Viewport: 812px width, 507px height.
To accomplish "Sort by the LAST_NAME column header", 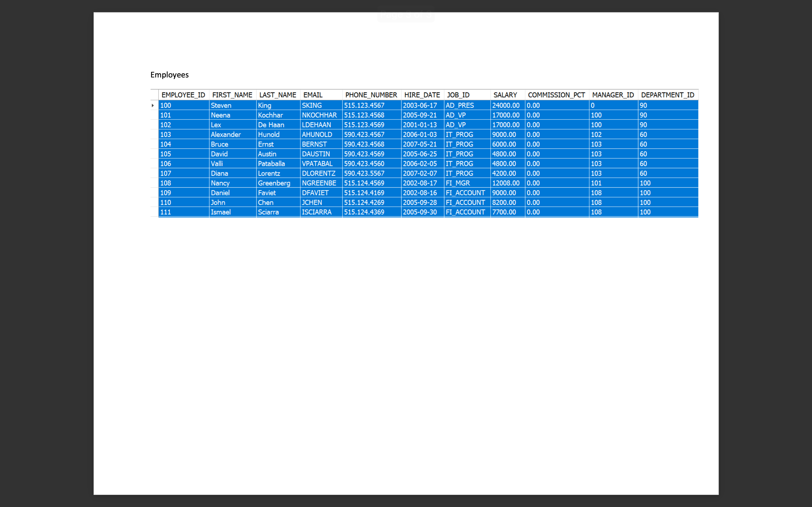I will pos(277,95).
